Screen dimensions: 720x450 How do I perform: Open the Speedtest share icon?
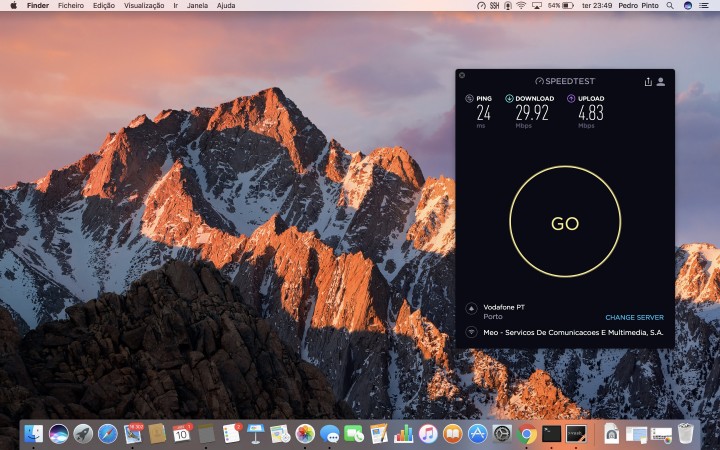pyautogui.click(x=648, y=81)
